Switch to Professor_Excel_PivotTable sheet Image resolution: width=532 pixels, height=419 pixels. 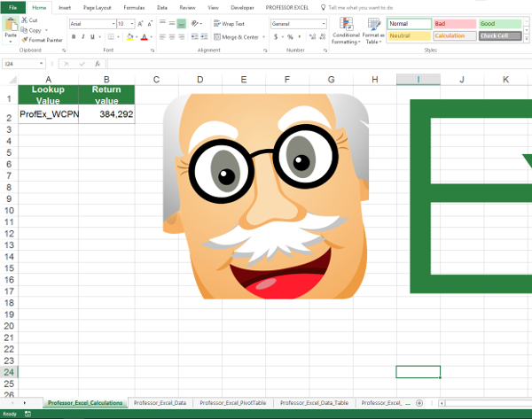point(232,403)
